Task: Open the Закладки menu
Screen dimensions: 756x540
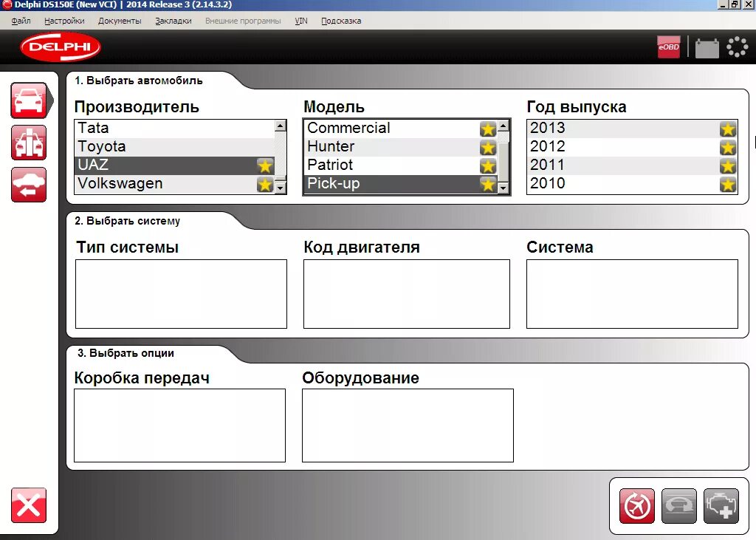Action: click(173, 21)
